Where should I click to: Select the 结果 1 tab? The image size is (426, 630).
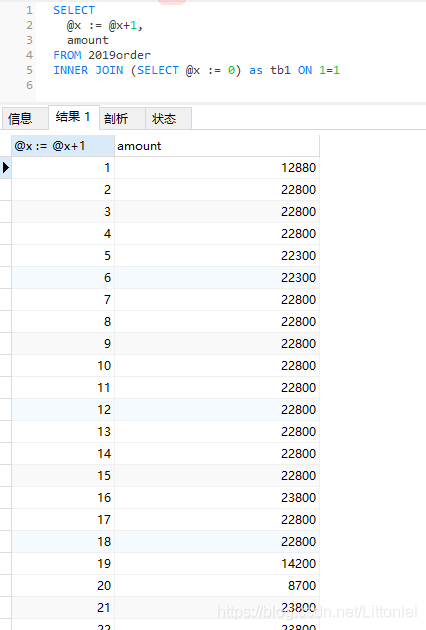tap(74, 117)
